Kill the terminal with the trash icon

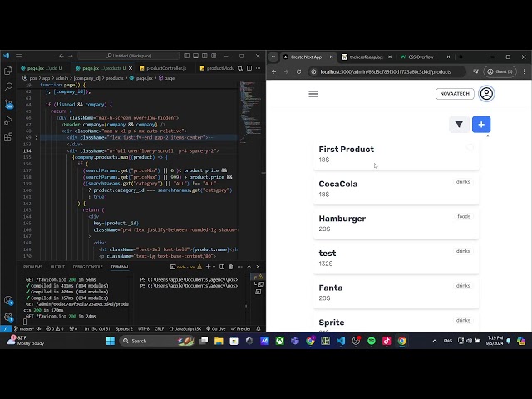(x=231, y=267)
